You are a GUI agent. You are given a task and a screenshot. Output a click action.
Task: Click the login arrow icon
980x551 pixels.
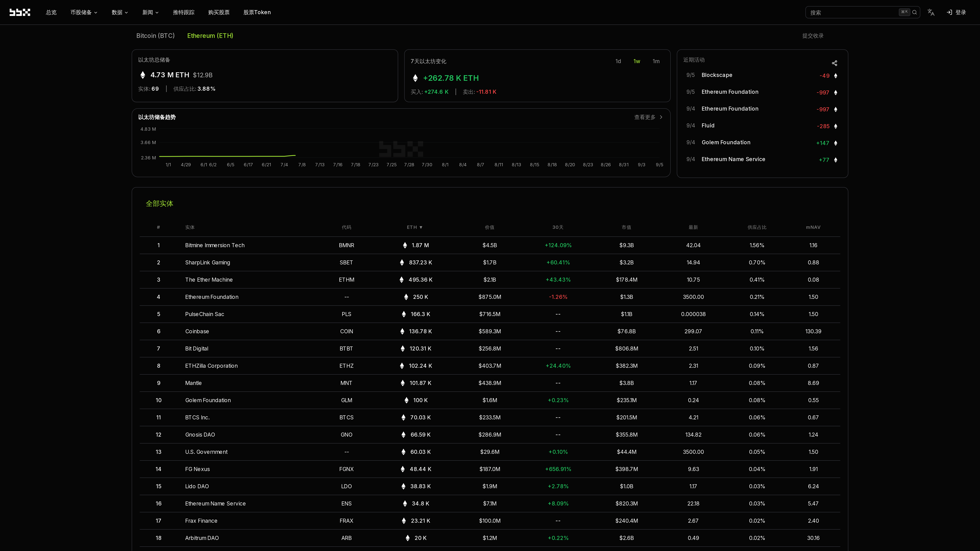[949, 12]
